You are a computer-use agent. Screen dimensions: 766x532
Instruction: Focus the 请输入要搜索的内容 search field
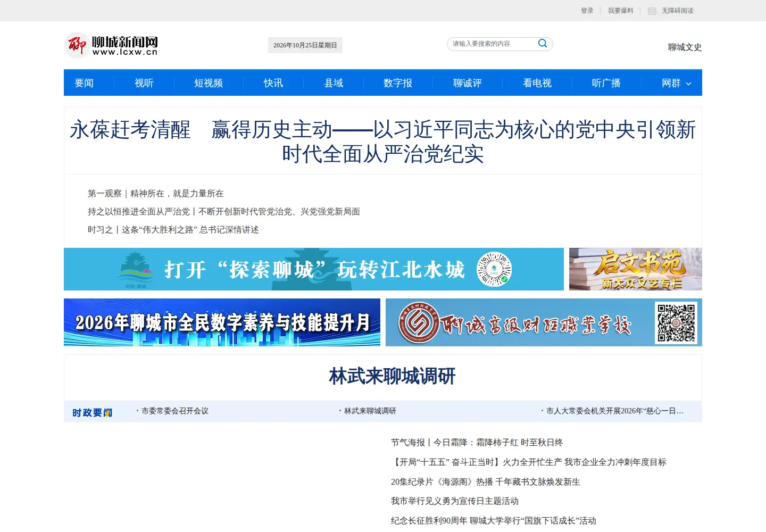(494, 44)
